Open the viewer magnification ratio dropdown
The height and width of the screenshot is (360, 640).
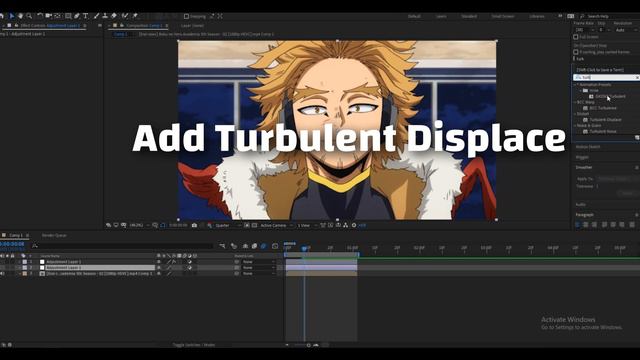click(x=139, y=225)
